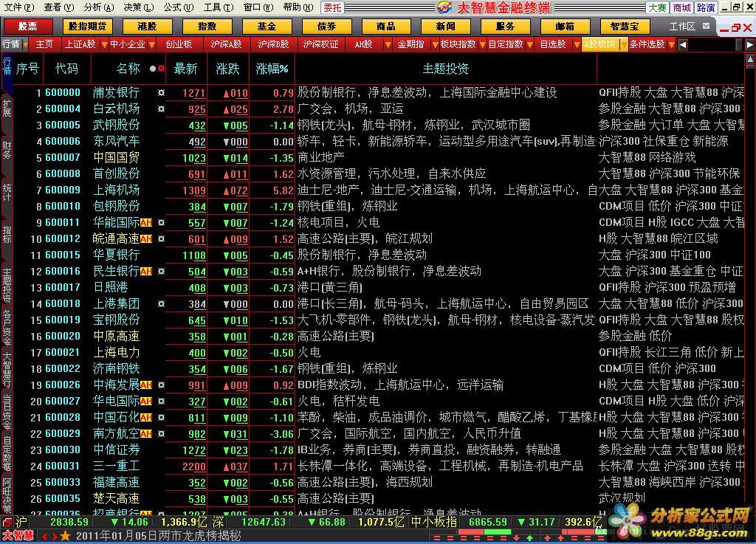Click the vertical scrollbar up arrow
Image resolution: width=756 pixels, height=544 pixels.
751,59
